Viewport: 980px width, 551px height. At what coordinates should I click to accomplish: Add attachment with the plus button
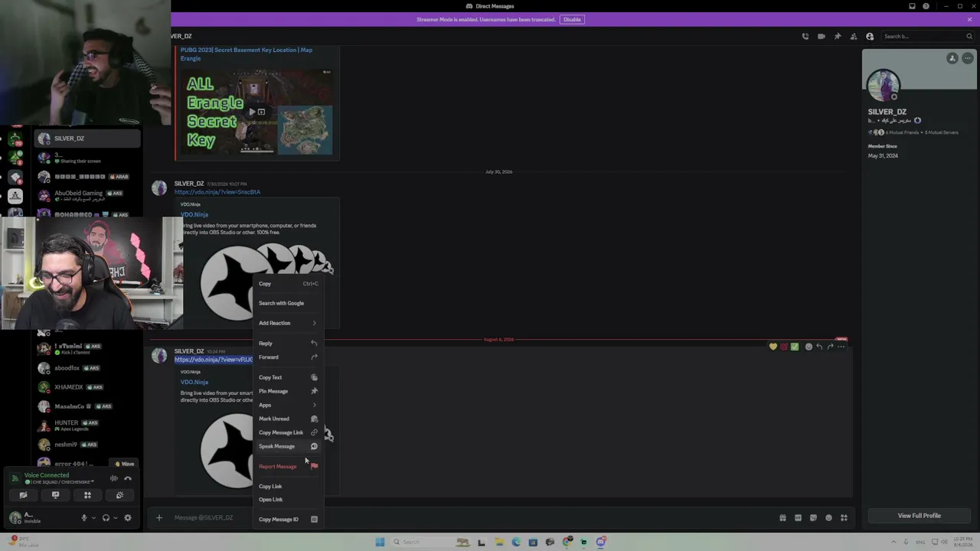(159, 518)
